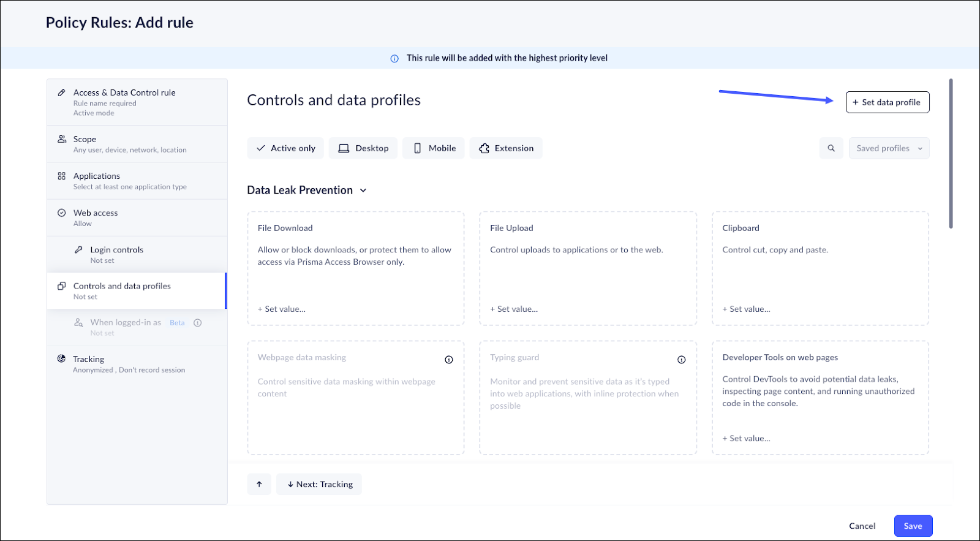Toggle the Mobile platform filter
The image size is (980, 541).
(434, 148)
